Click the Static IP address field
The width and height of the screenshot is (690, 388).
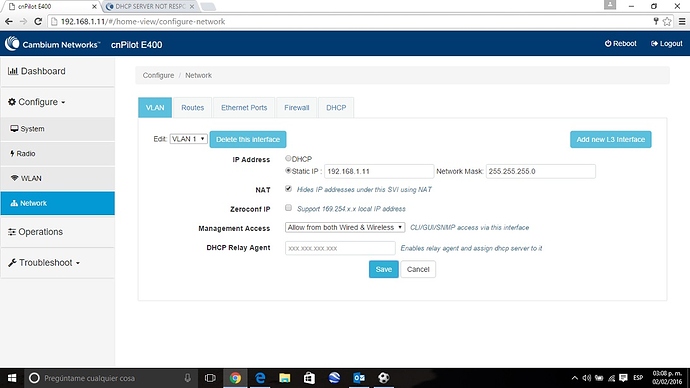click(x=379, y=171)
